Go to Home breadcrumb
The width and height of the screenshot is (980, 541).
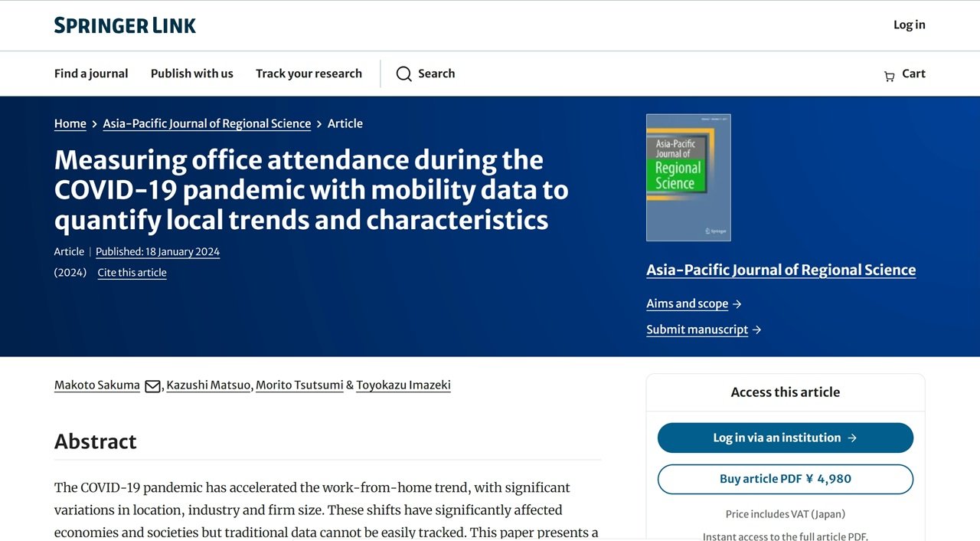(x=70, y=123)
